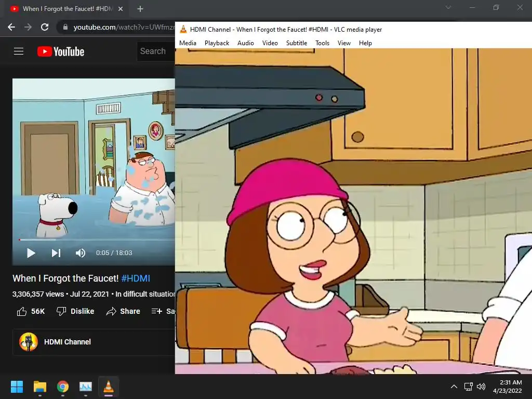Click the YouTube video progress bar
532x399 pixels.
[97, 240]
